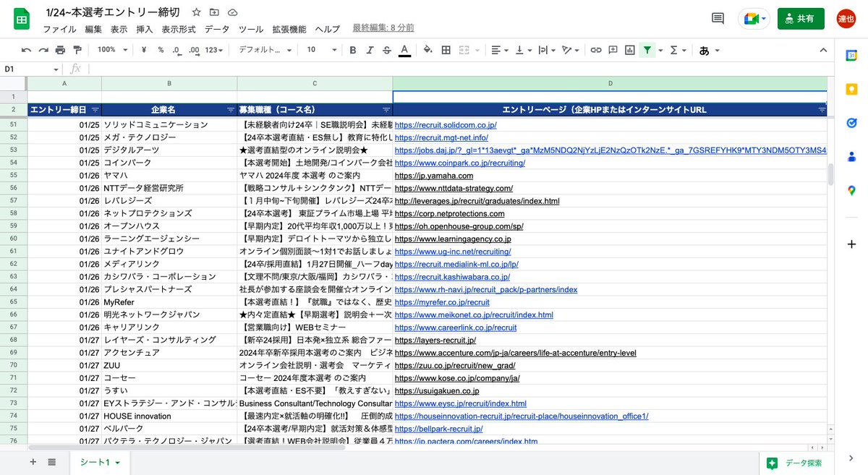Open Google Maps side panel
The width and height of the screenshot is (868, 475).
(x=852, y=190)
